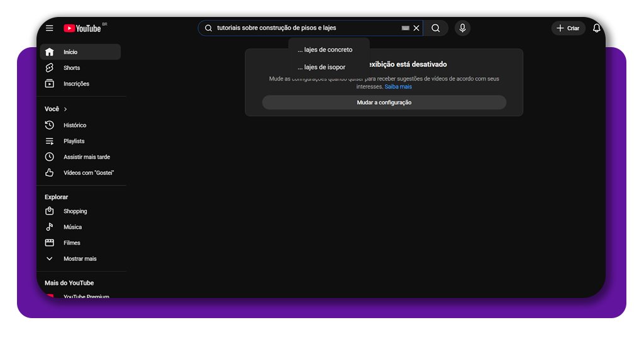This screenshot has height=337, width=644.
Task: Click the Criar button
Action: pos(568,28)
